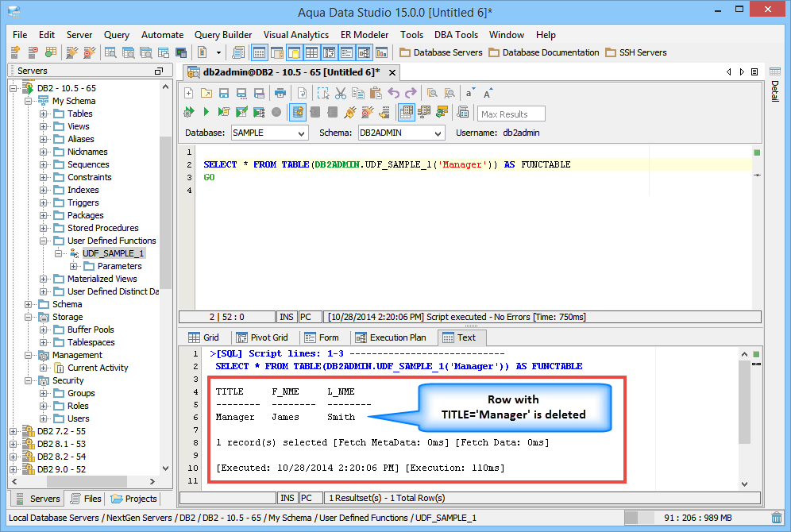Click the Cut scissors icon
The width and height of the screenshot is (791, 532).
pyautogui.click(x=340, y=93)
